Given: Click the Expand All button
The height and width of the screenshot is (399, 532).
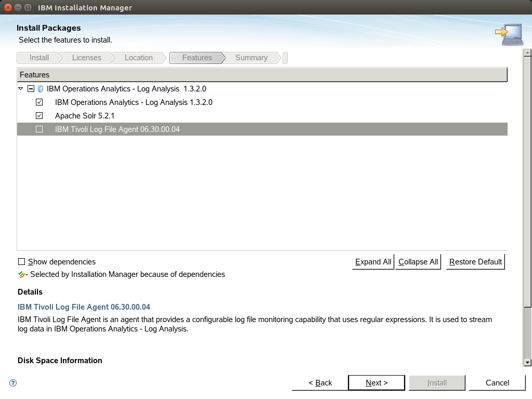Looking at the screenshot, I should pos(373,262).
